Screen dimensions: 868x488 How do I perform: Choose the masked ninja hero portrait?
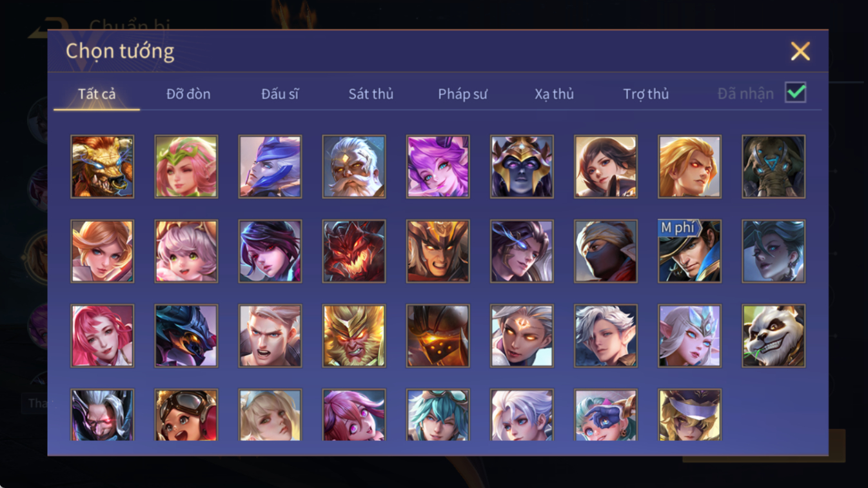tap(606, 251)
